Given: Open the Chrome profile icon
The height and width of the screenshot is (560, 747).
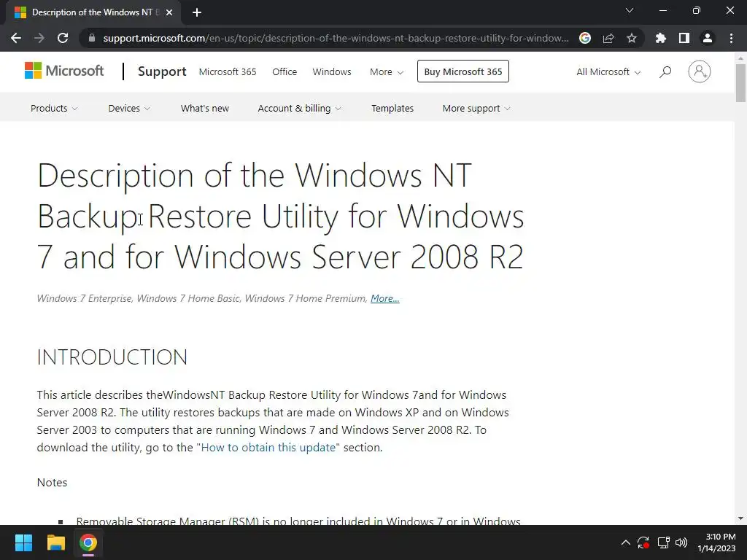Looking at the screenshot, I should coord(708,38).
